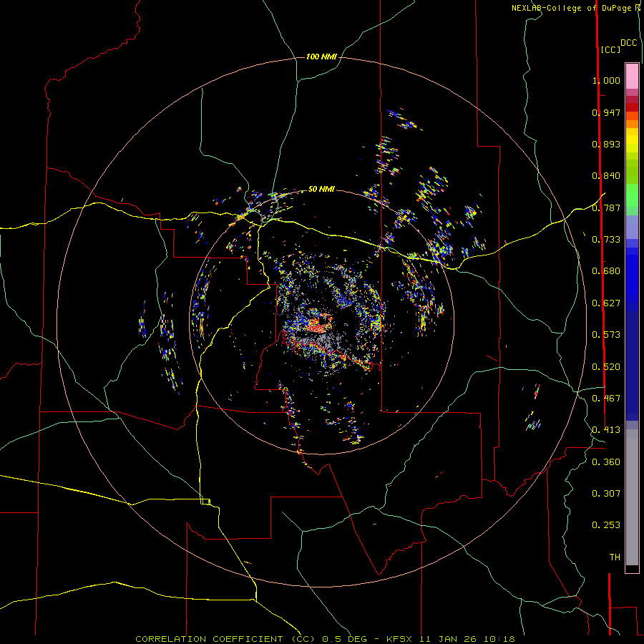
Task: Select the 0.307 legend value
Action: (606, 494)
